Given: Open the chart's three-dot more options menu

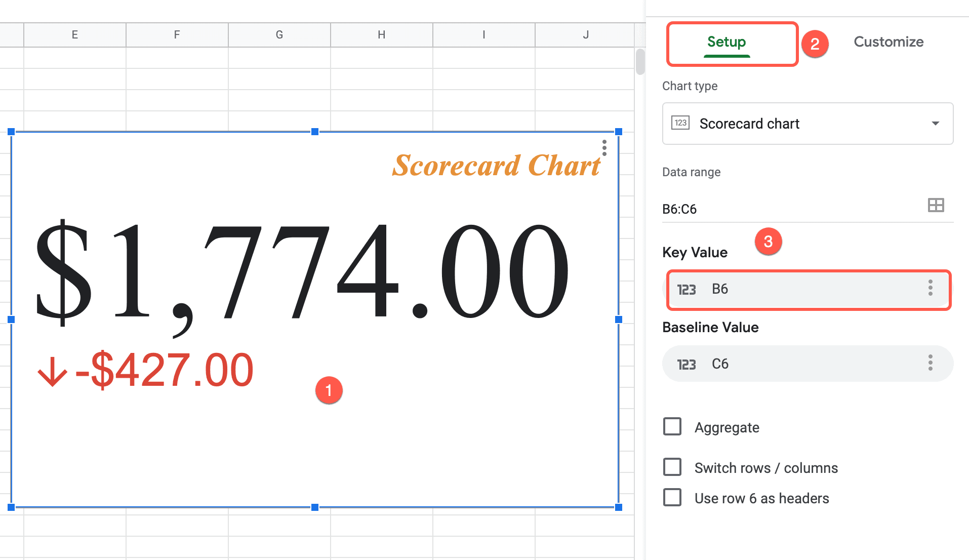Looking at the screenshot, I should click(x=604, y=148).
